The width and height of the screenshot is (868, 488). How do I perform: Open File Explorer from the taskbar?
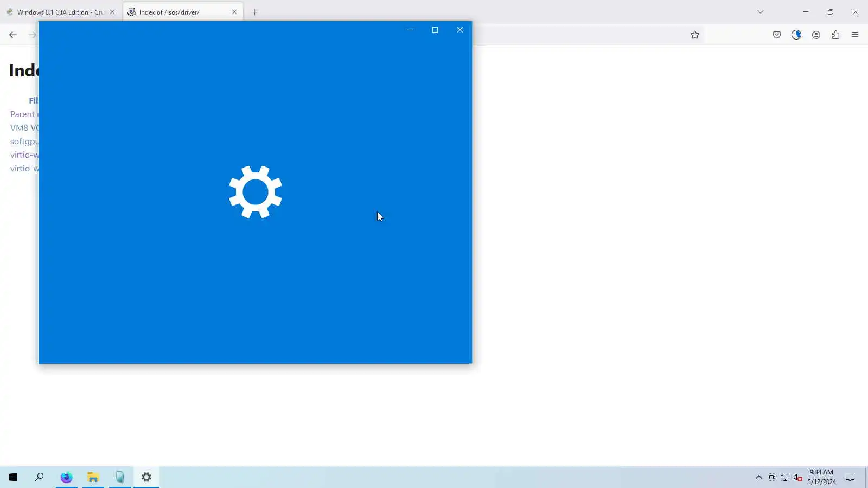pyautogui.click(x=93, y=477)
